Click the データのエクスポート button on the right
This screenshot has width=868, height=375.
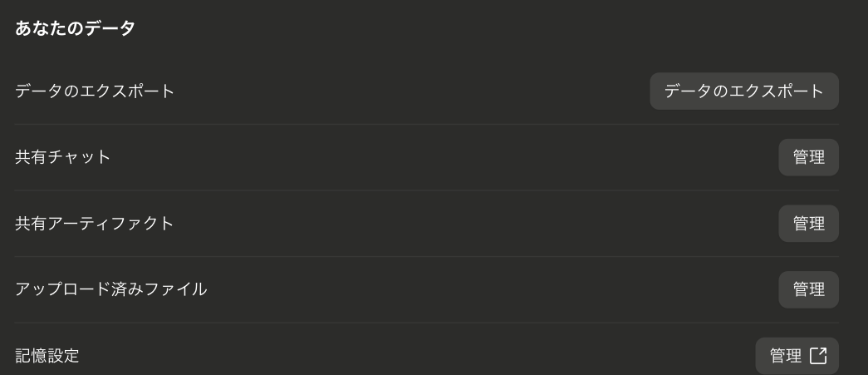tap(744, 91)
